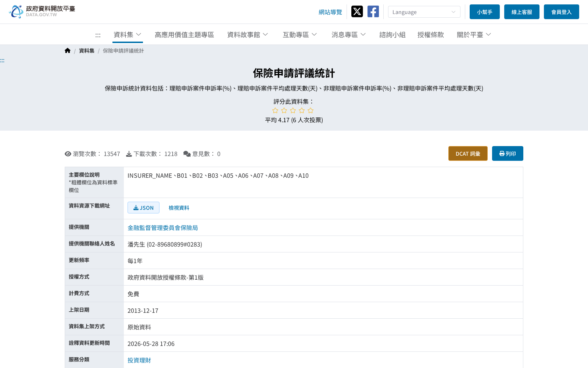Open the Facebook social icon

click(373, 11)
